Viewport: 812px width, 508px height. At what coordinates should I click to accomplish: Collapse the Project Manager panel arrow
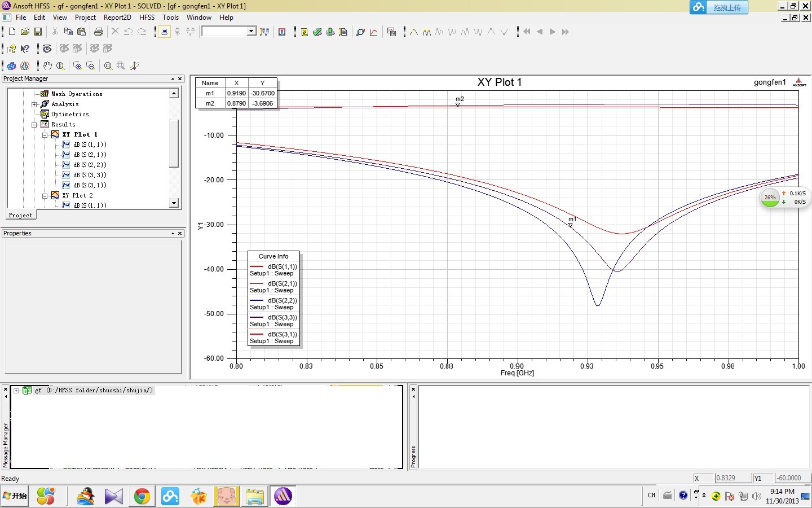click(x=173, y=79)
